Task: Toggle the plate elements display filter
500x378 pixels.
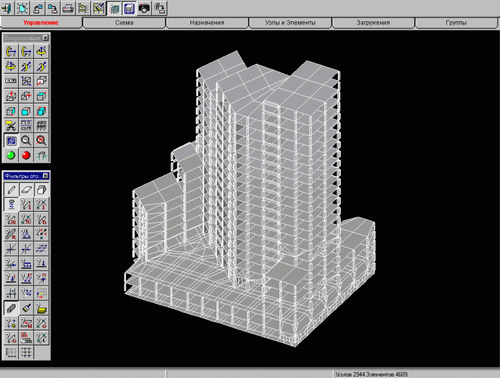Action: tap(26, 190)
